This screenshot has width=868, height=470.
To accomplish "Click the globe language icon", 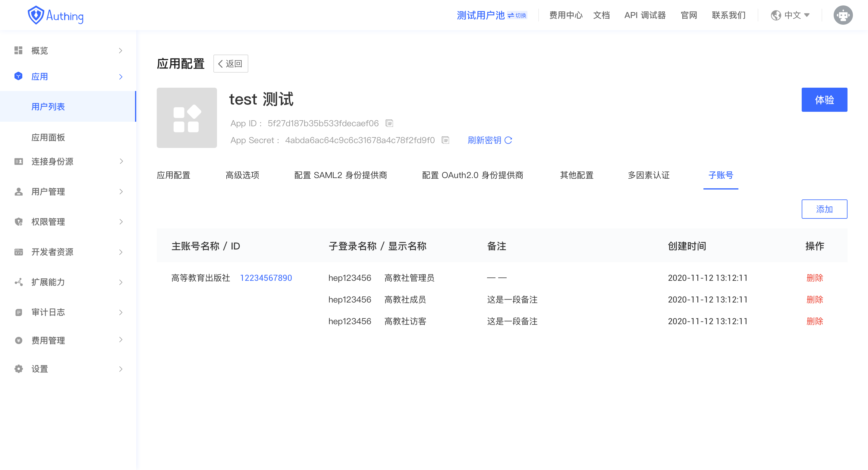I will (x=776, y=15).
